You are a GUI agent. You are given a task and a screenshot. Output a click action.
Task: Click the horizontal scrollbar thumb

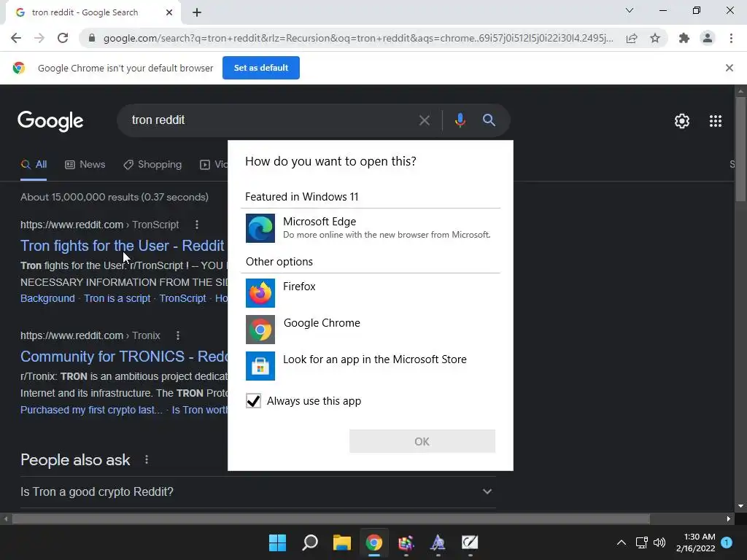tap(331, 518)
